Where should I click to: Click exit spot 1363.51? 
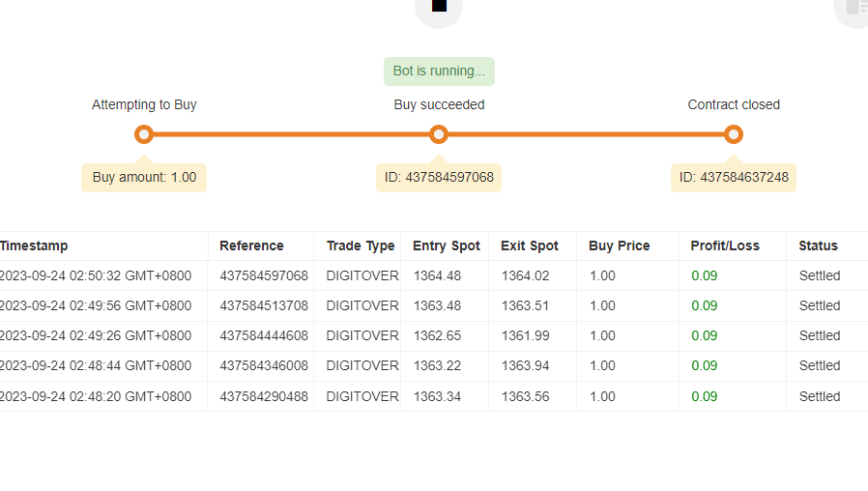click(525, 305)
